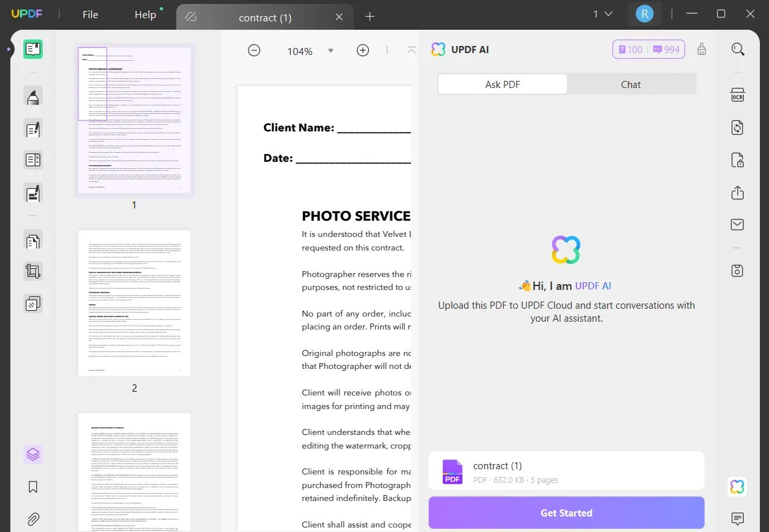Open the Convert PDF tool
The height and width of the screenshot is (532, 769).
[x=737, y=127]
